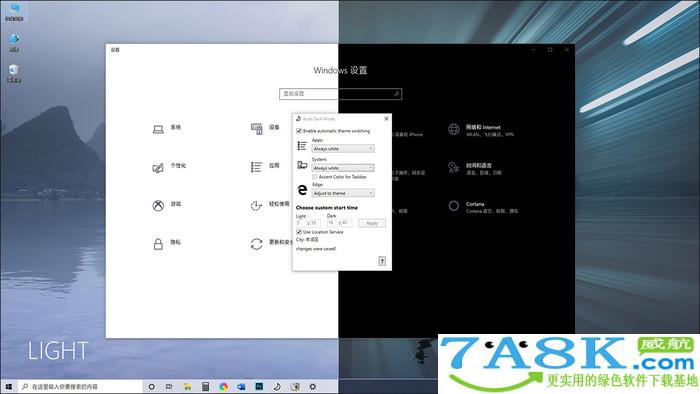The image size is (700, 394).
Task: Click the Light start hour field
Action: click(x=301, y=223)
